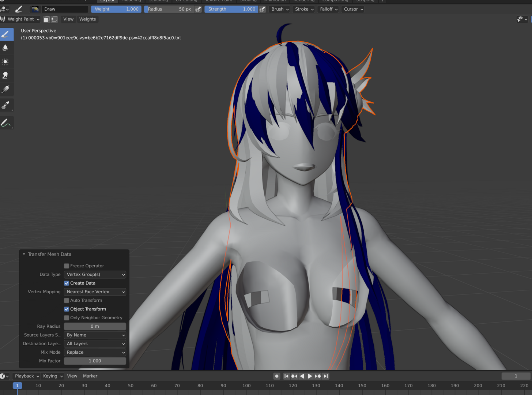Open the Data Type dropdown showing Vertex Group(s)
This screenshot has width=532, height=395.
(95, 274)
